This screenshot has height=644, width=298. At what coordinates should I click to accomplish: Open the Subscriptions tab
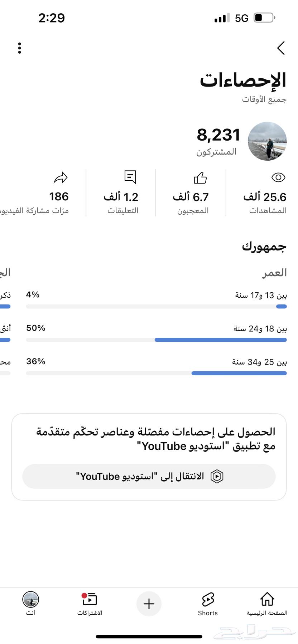pyautogui.click(x=90, y=604)
